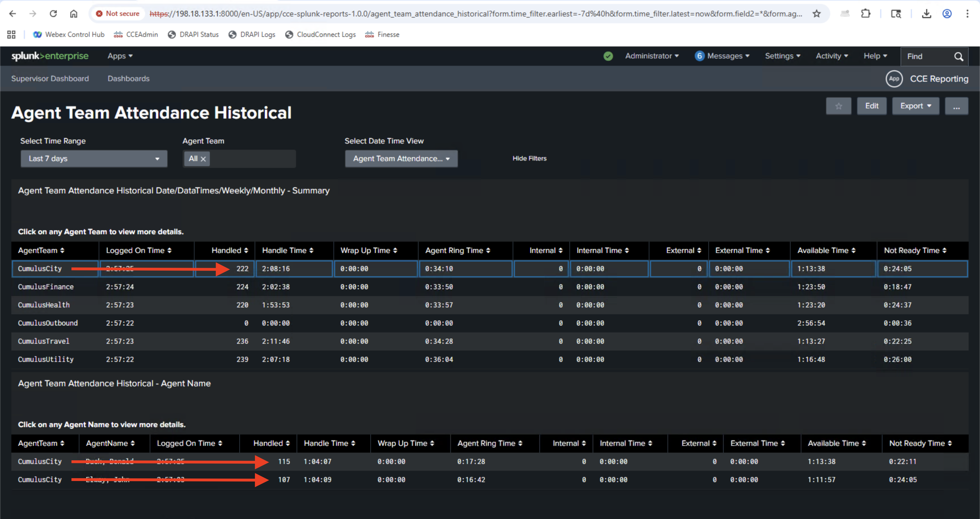The image size is (980, 519).
Task: Open the Apps dropdown menu
Action: point(120,56)
